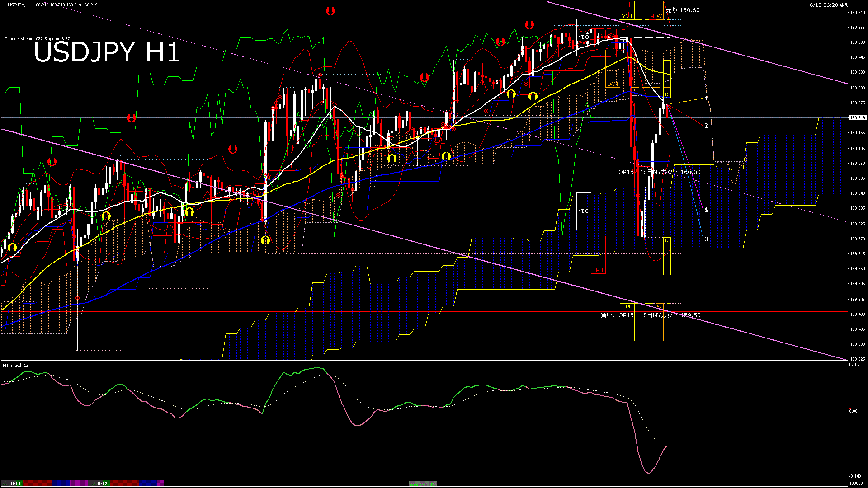
Task: Click forecast line label "1"
Action: 706,98
